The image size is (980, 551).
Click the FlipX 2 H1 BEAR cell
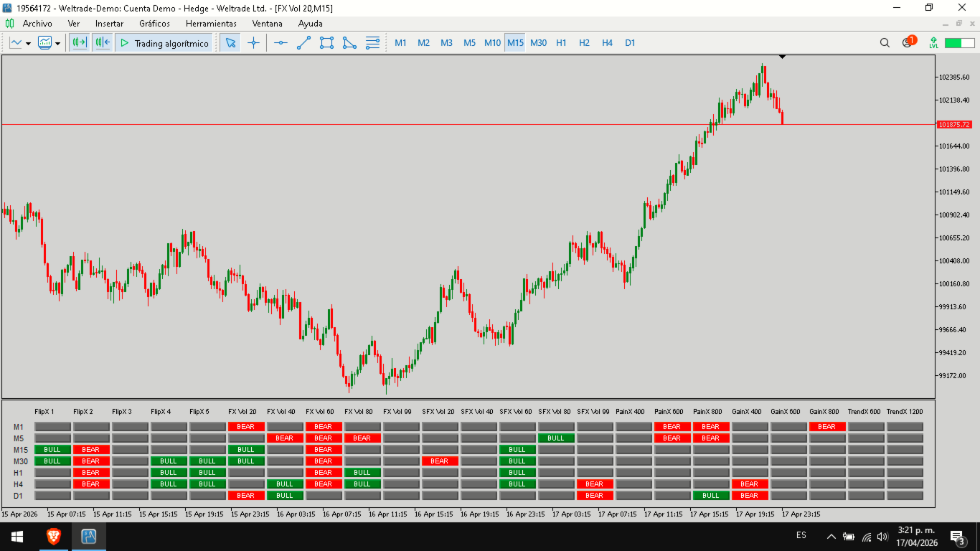click(x=91, y=473)
